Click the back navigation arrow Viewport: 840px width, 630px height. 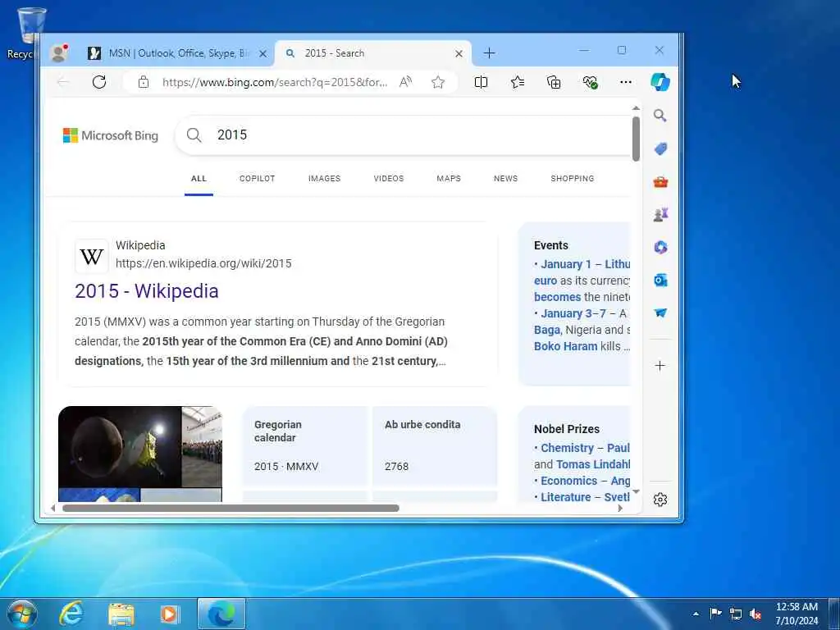click(63, 82)
